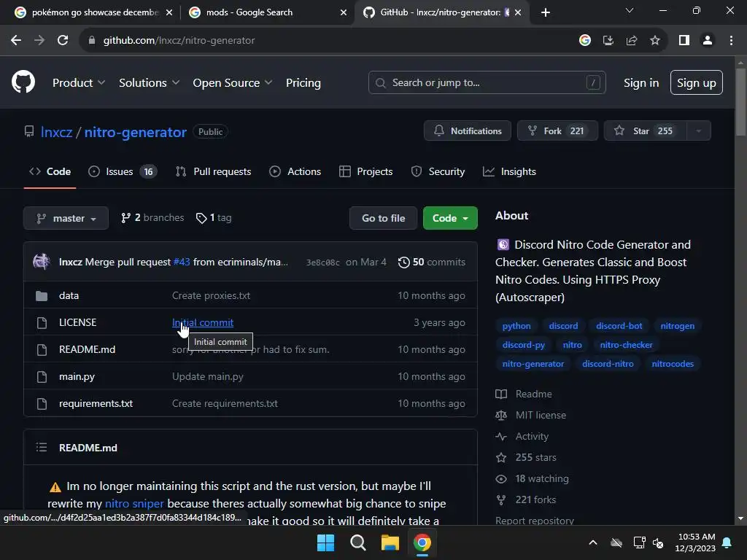Screen dimensions: 747x560
Task: Click Sign in link
Action: click(641, 83)
